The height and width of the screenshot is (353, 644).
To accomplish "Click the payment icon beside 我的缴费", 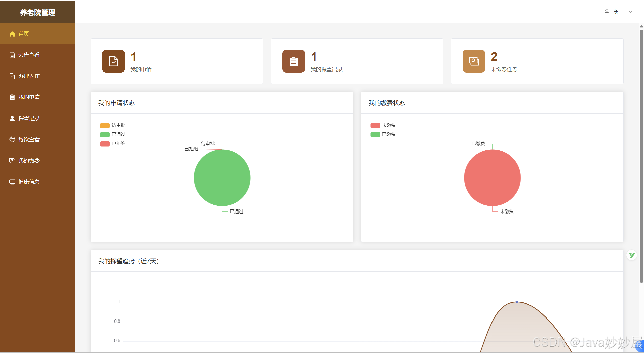I will pyautogui.click(x=12, y=161).
